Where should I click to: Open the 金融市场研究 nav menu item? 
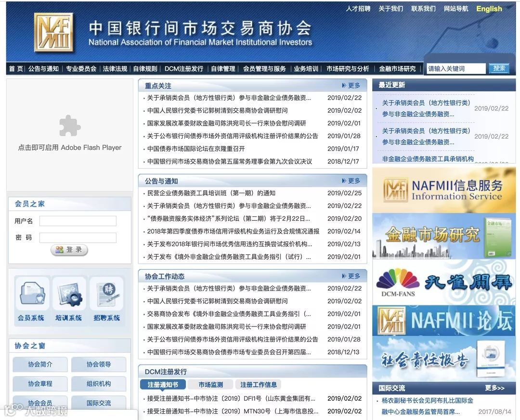point(397,69)
